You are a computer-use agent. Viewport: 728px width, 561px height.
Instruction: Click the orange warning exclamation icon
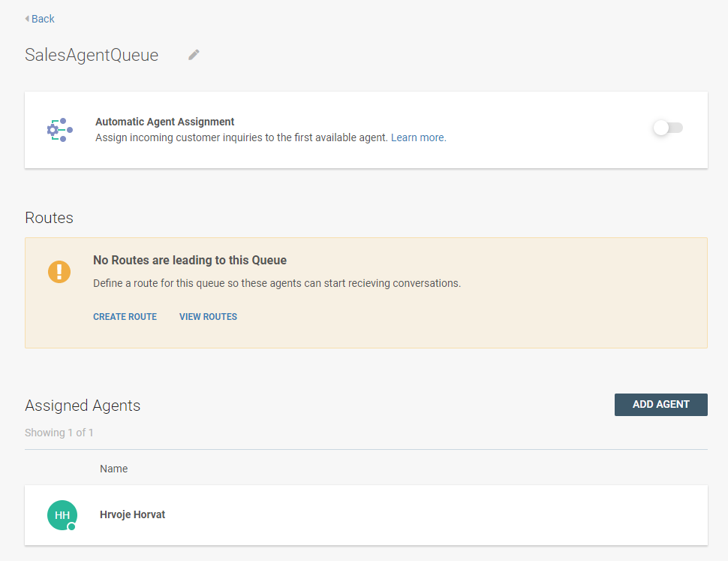(x=59, y=272)
